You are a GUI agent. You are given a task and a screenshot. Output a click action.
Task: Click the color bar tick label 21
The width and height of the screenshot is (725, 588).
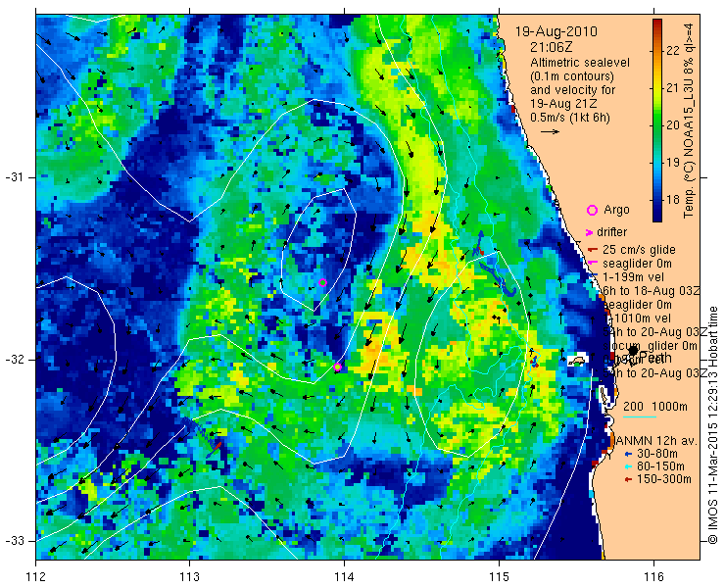point(673,88)
